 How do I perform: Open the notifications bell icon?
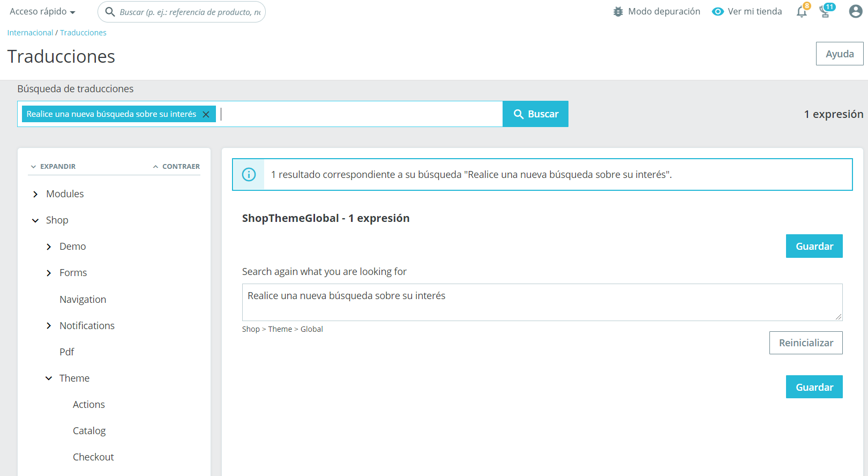802,12
